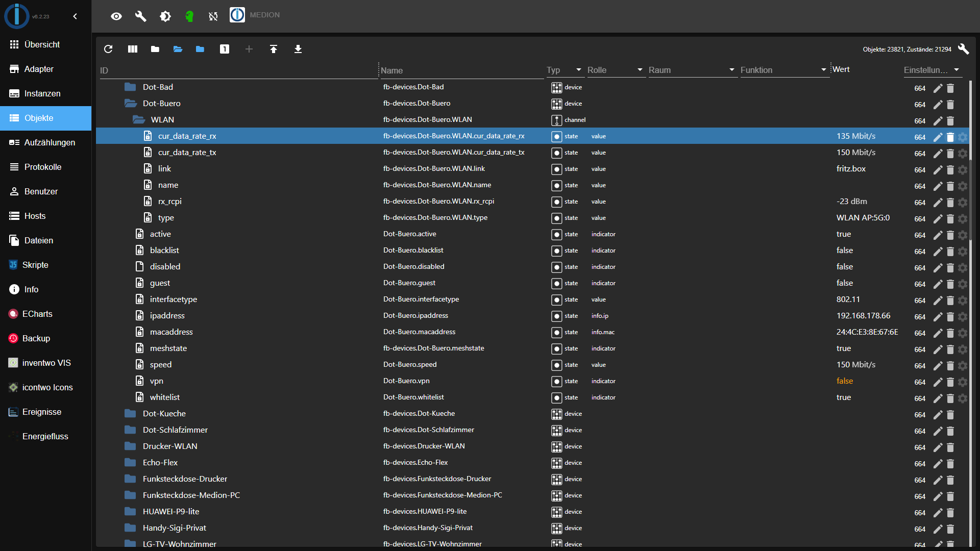Open inventwo VIS from the sidebar
980x551 pixels.
pyautogui.click(x=45, y=363)
